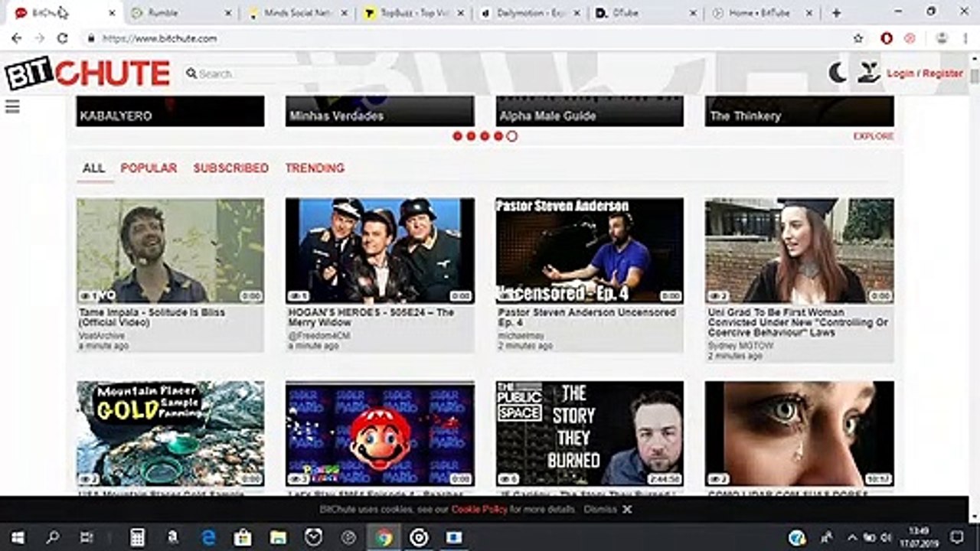Open Microsoft Store from the taskbar
This screenshot has width=980, height=551.
243,537
